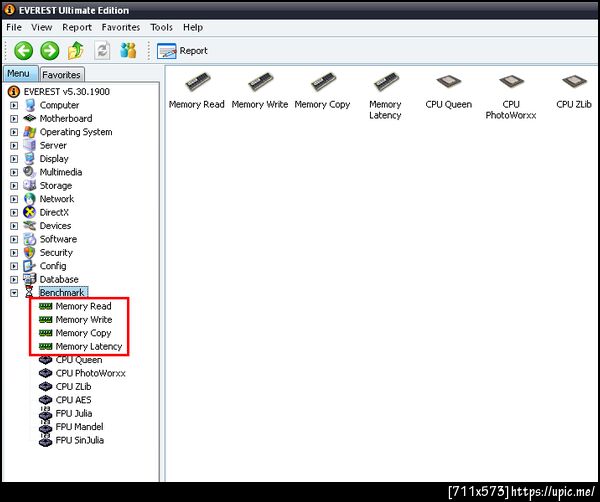Collapse the Benchmark tree node
This screenshot has height=502, width=600.
(14, 293)
